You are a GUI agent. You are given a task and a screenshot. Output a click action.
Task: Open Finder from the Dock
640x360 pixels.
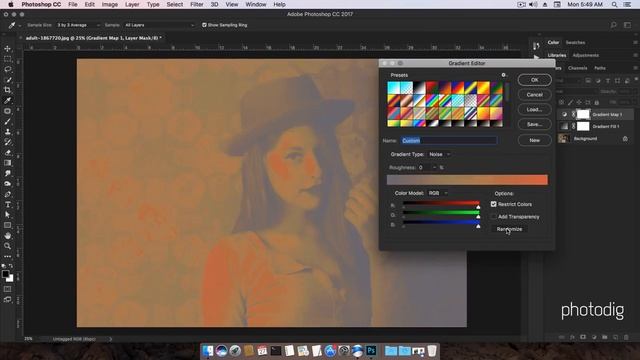pyautogui.click(x=208, y=350)
